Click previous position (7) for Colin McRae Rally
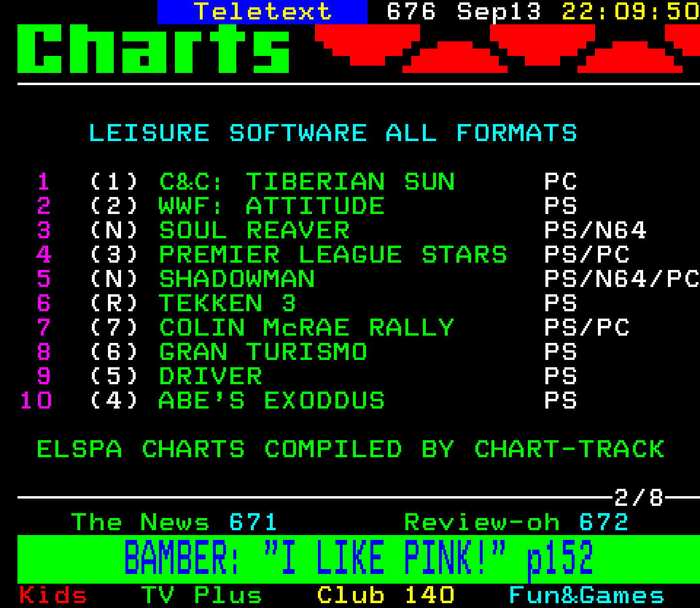This screenshot has height=608, width=700. [114, 328]
